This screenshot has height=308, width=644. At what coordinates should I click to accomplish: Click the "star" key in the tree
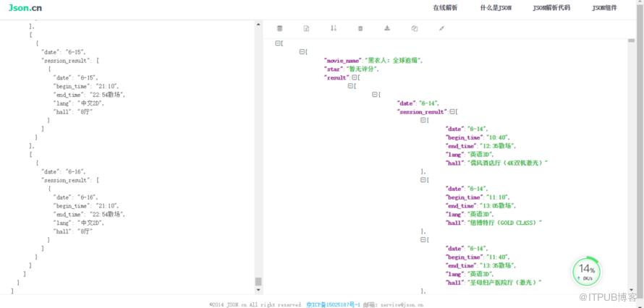point(334,69)
